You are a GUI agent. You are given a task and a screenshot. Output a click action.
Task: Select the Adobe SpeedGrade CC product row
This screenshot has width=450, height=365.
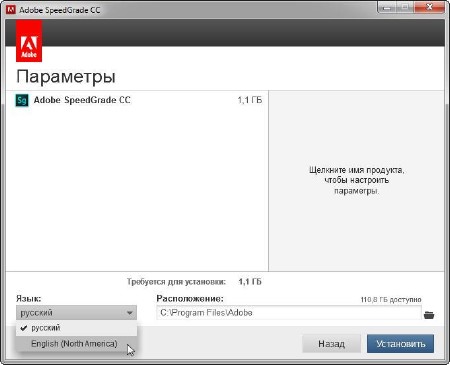(x=137, y=100)
